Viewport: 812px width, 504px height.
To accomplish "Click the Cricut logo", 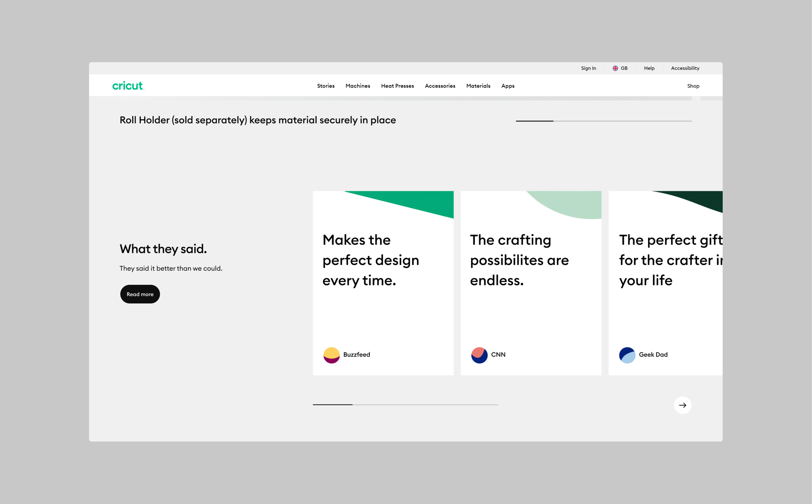I will click(128, 86).
